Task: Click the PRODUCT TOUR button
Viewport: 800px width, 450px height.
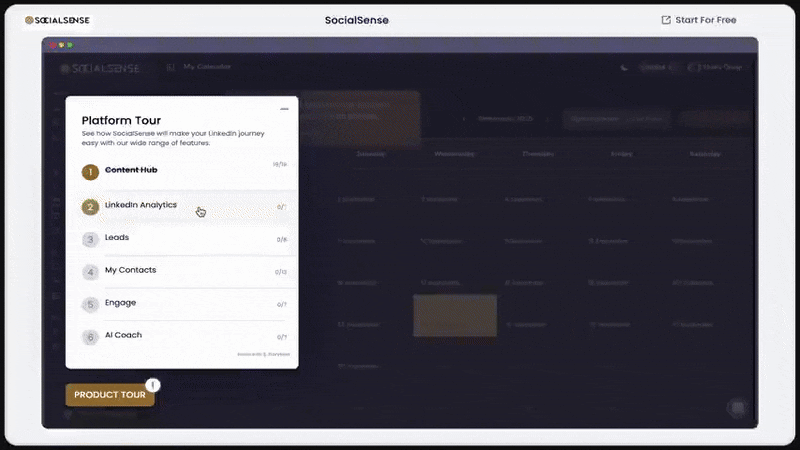Action: click(110, 394)
